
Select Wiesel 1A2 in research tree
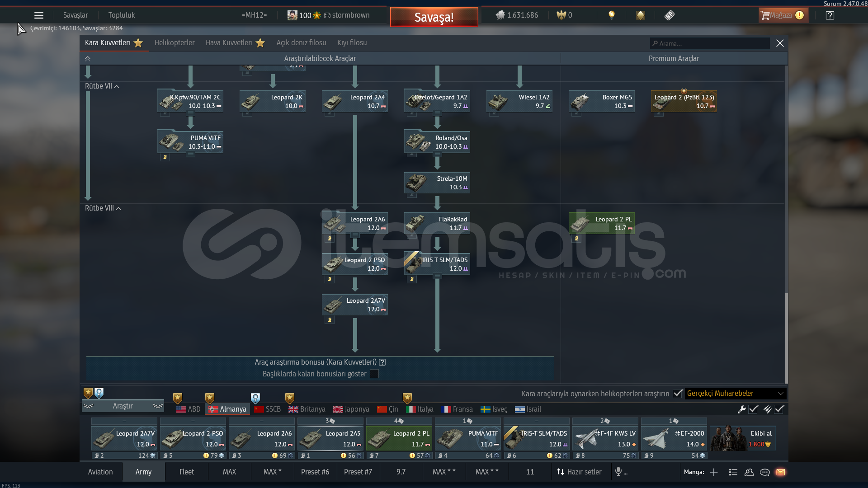point(519,101)
